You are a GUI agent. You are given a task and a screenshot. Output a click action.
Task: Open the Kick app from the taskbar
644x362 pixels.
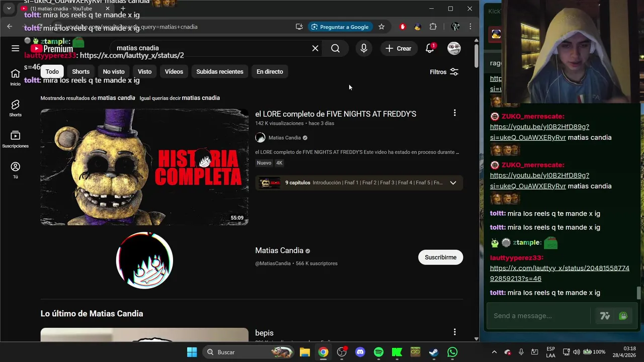(397, 352)
